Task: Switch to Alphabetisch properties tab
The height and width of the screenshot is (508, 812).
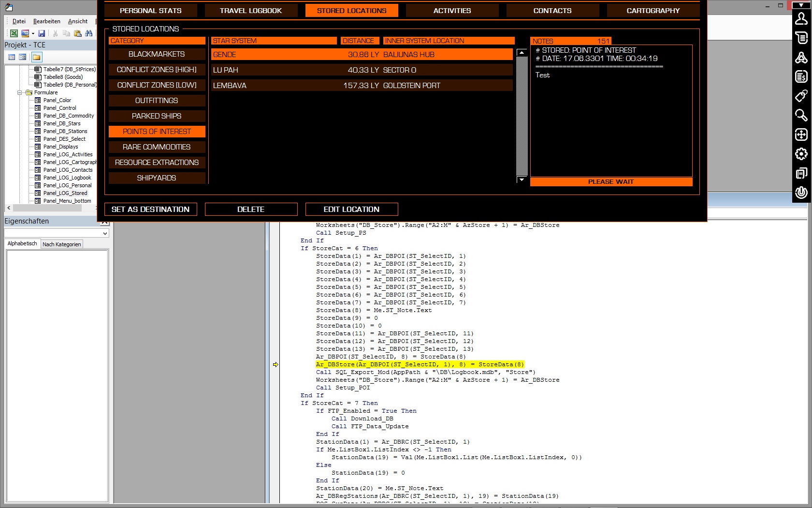Action: 22,244
